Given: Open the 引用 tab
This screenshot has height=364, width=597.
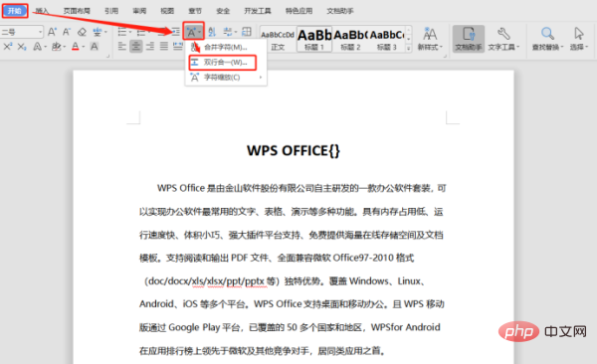Looking at the screenshot, I should click(x=111, y=11).
